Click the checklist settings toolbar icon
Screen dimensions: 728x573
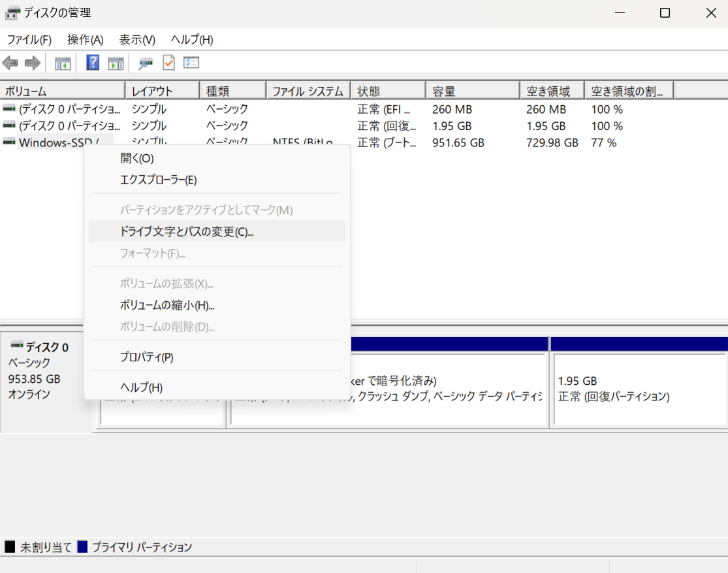coord(191,63)
